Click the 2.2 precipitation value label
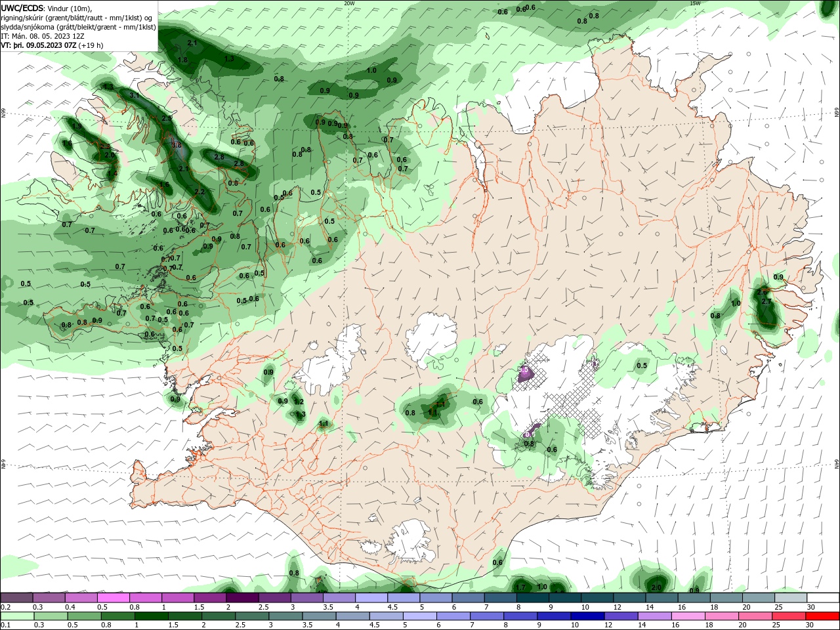Image resolution: width=840 pixels, height=630 pixels. coord(200,192)
